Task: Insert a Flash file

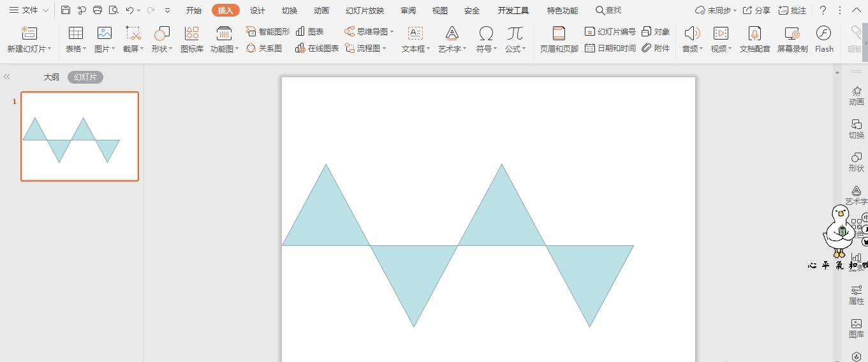Action: tap(824, 40)
